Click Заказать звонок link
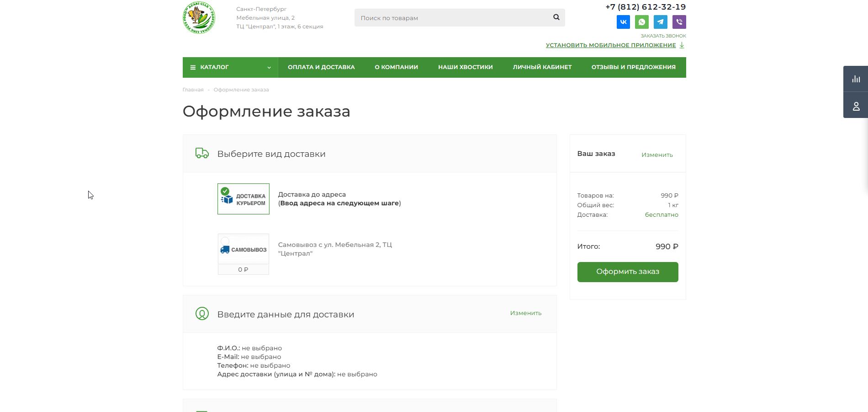 [x=663, y=36]
